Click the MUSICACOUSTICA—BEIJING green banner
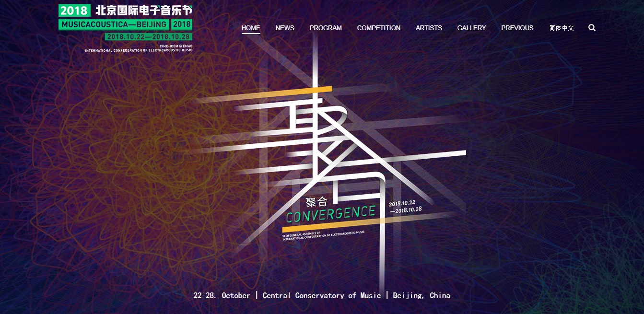 [x=114, y=24]
